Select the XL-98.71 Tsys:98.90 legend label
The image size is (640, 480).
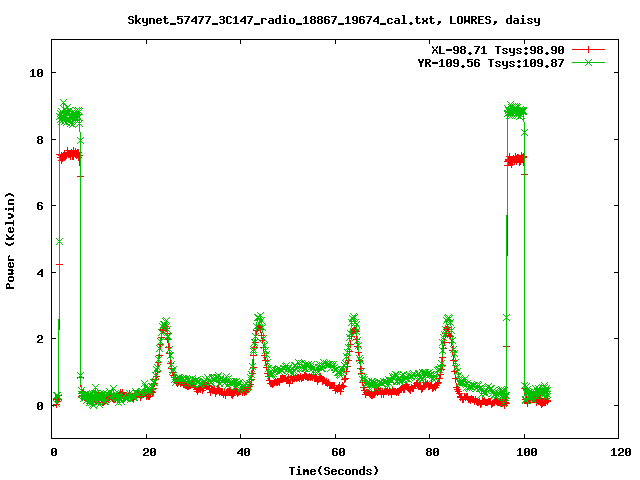pos(498,50)
